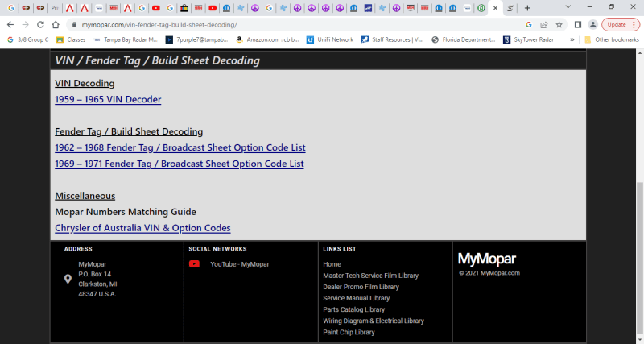Open the Amazon.com cb bookmark
The image size is (644, 344).
click(x=267, y=39)
